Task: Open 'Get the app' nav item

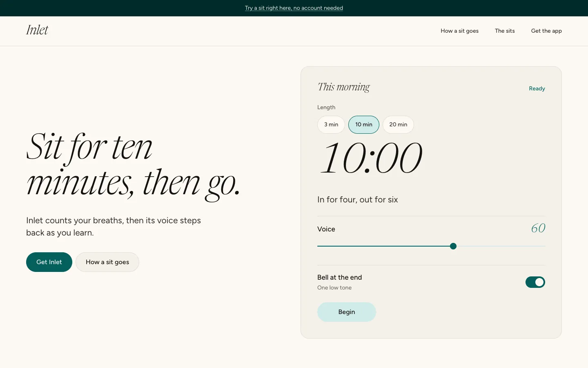Action: [546, 31]
